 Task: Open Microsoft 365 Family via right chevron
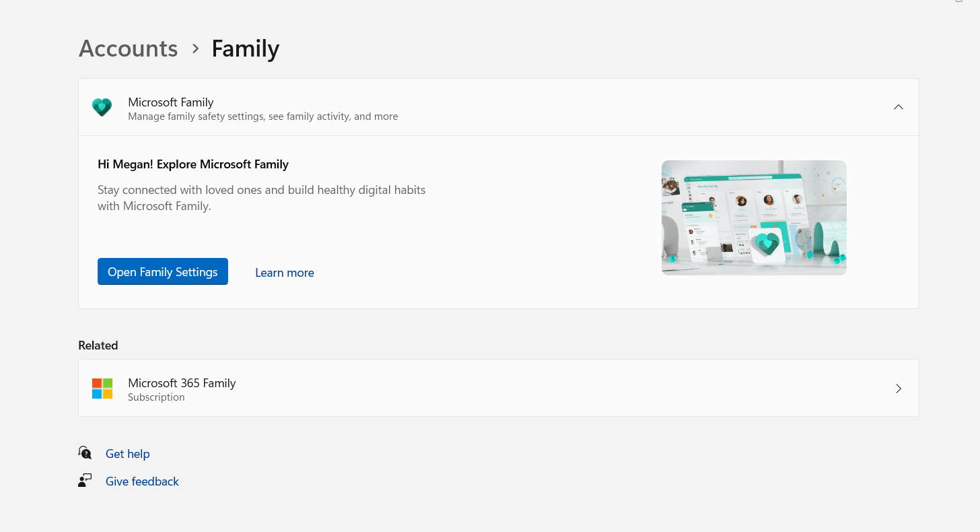(899, 389)
